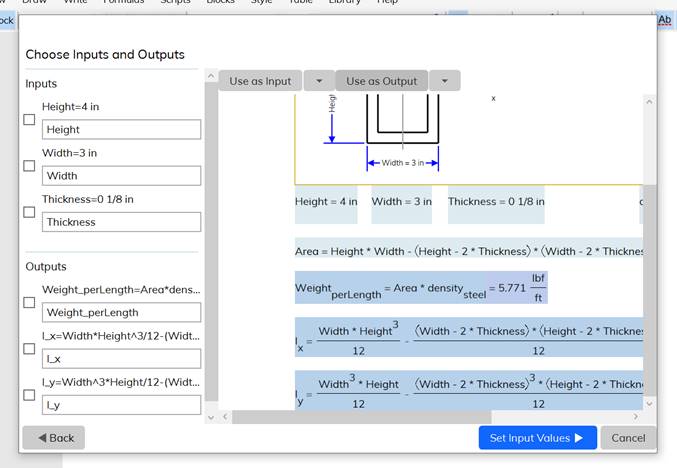This screenshot has height=468, width=677.
Task: Click the I_x name field
Action: click(x=121, y=359)
